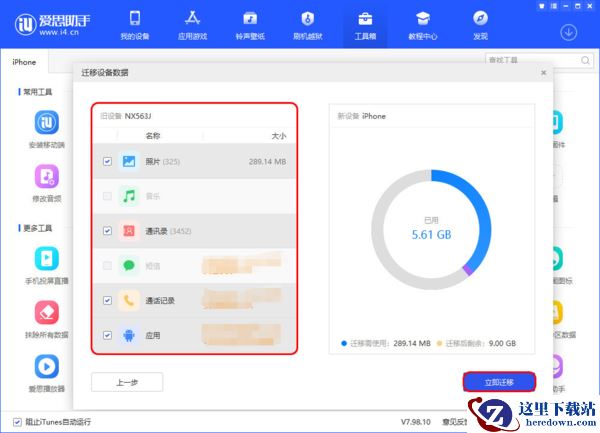
Task: Toggle the 短信 (Messages) checkbox
Action: [x=108, y=265]
